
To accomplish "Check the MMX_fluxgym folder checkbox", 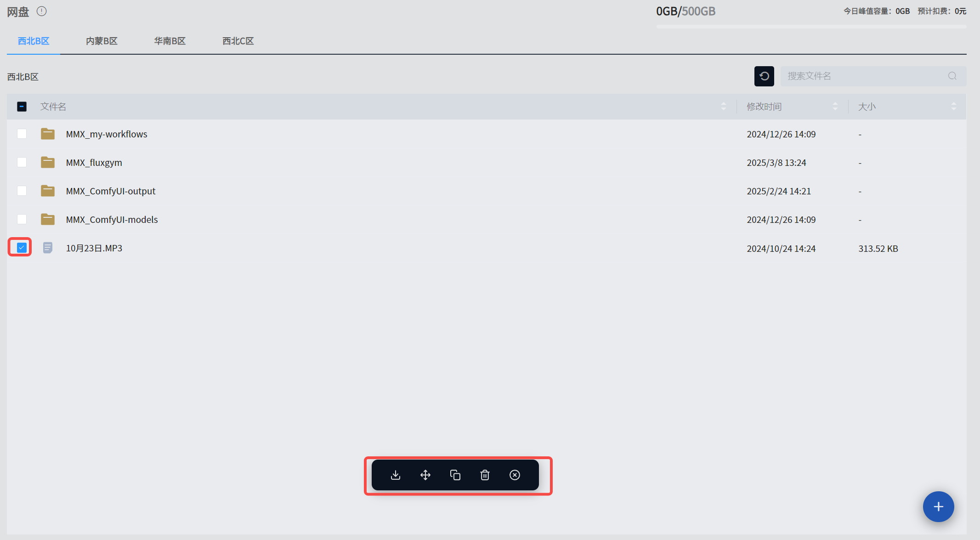I will coord(22,162).
